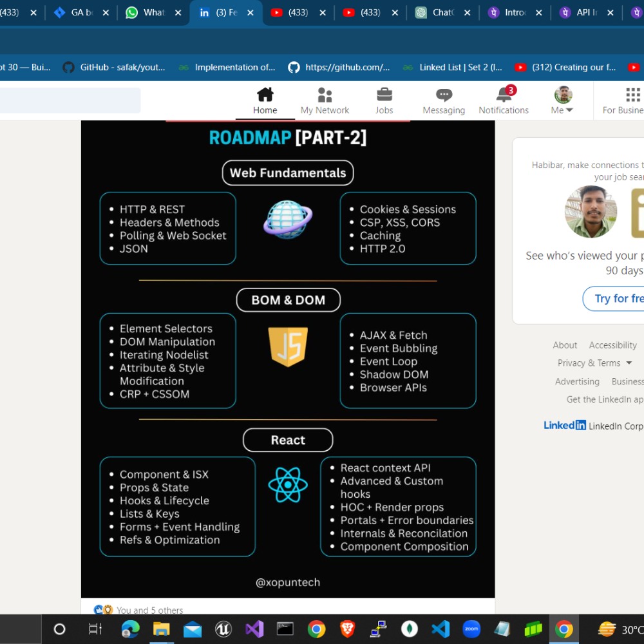Open the network connection app in taskbar
Viewport: 644px width, 644px height.
pyautogui.click(x=378, y=629)
